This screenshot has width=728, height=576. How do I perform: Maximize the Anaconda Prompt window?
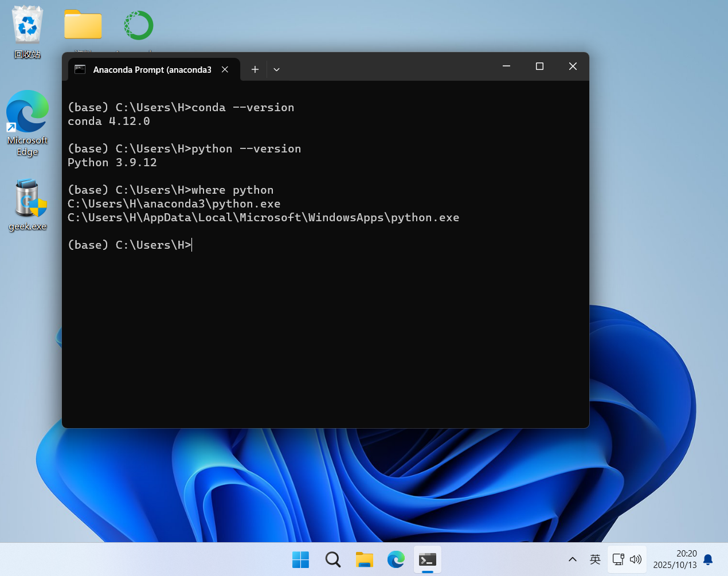tap(539, 66)
